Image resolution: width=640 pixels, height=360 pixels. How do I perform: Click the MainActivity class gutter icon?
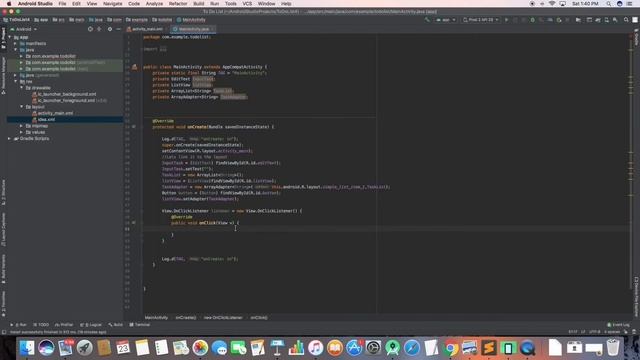(x=134, y=67)
